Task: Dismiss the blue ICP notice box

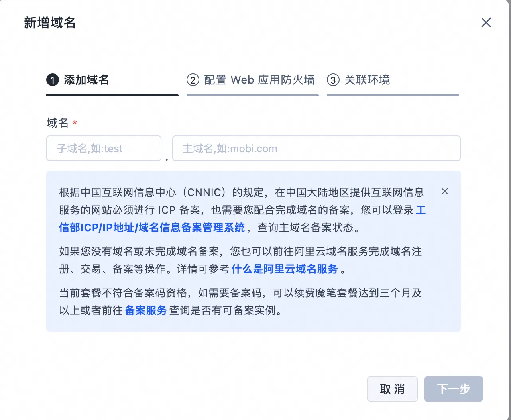Action: point(445,192)
